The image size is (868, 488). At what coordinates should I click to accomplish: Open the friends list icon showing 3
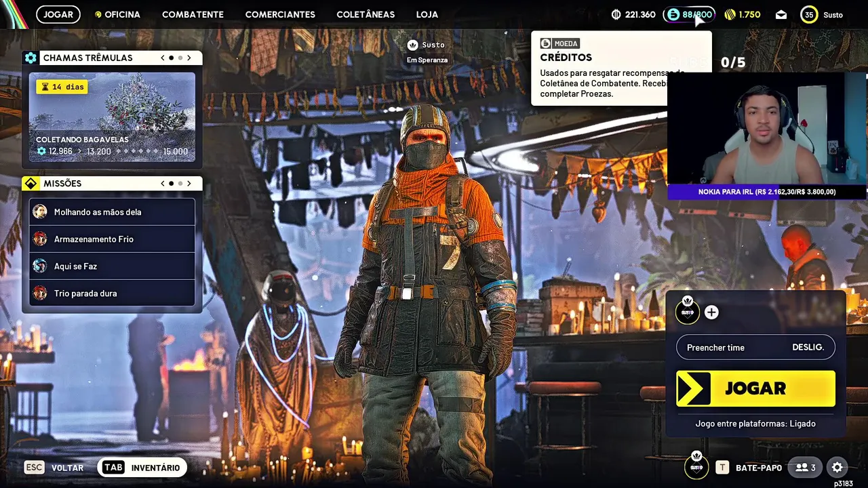806,468
